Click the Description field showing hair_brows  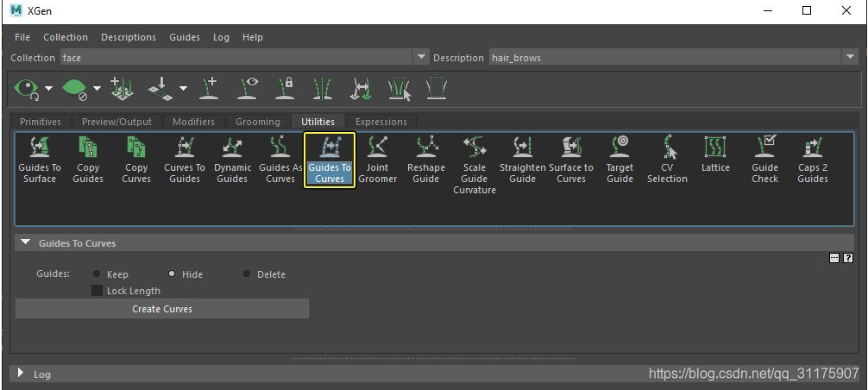[x=664, y=58]
